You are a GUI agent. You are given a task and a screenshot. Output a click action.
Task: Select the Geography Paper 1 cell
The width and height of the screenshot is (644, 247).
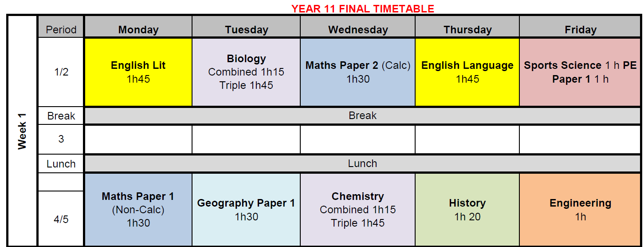coord(246,209)
